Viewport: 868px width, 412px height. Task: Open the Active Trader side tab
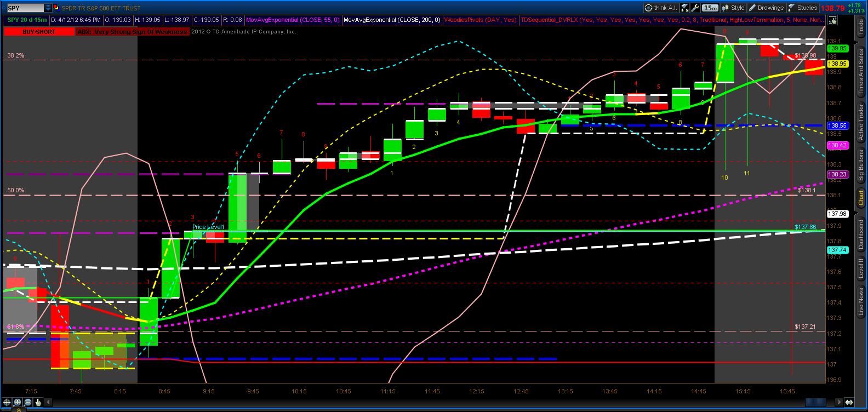pyautogui.click(x=861, y=121)
